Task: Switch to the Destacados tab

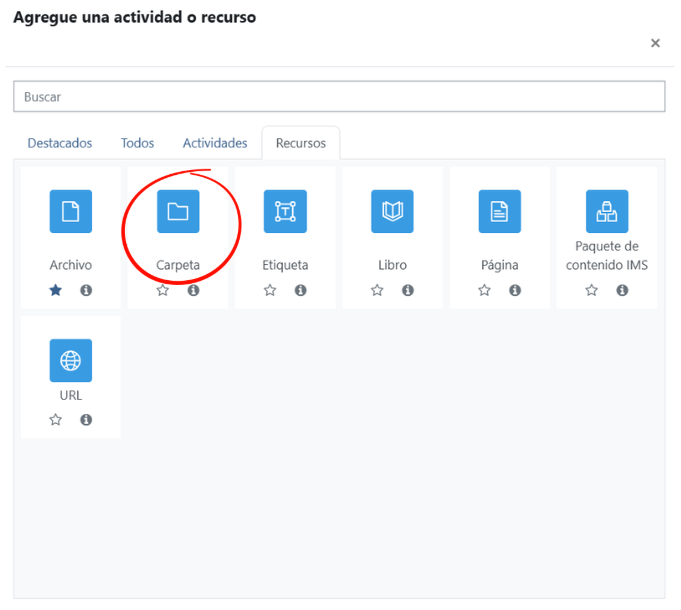Action: (60, 143)
